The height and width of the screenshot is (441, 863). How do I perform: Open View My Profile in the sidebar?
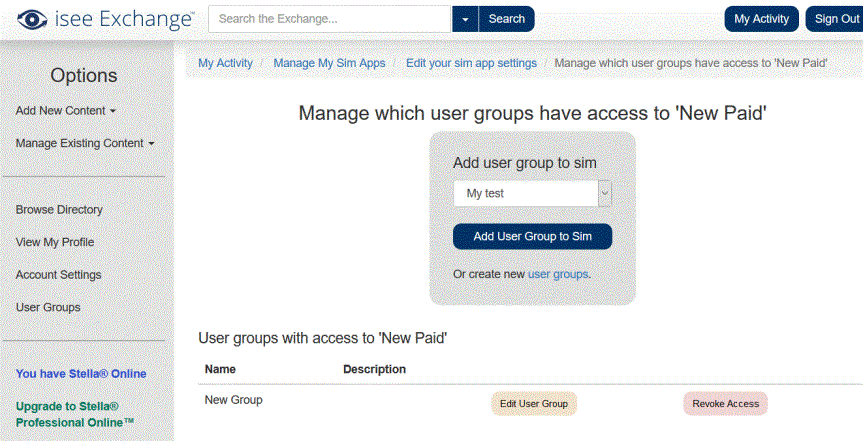pos(54,242)
